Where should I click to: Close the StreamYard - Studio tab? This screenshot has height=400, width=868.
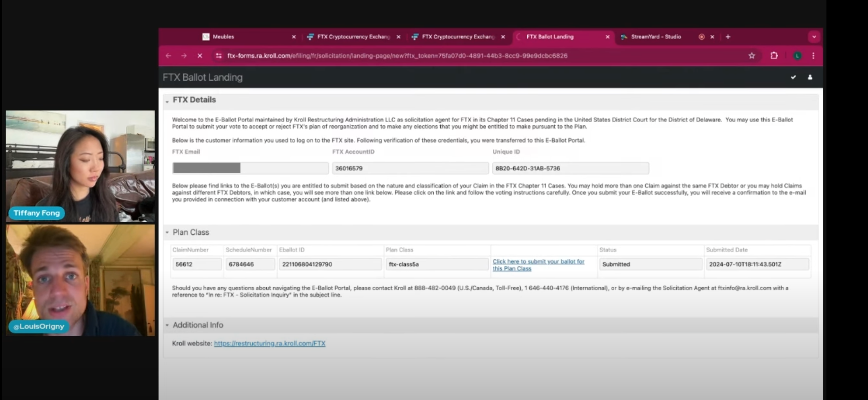click(x=712, y=37)
